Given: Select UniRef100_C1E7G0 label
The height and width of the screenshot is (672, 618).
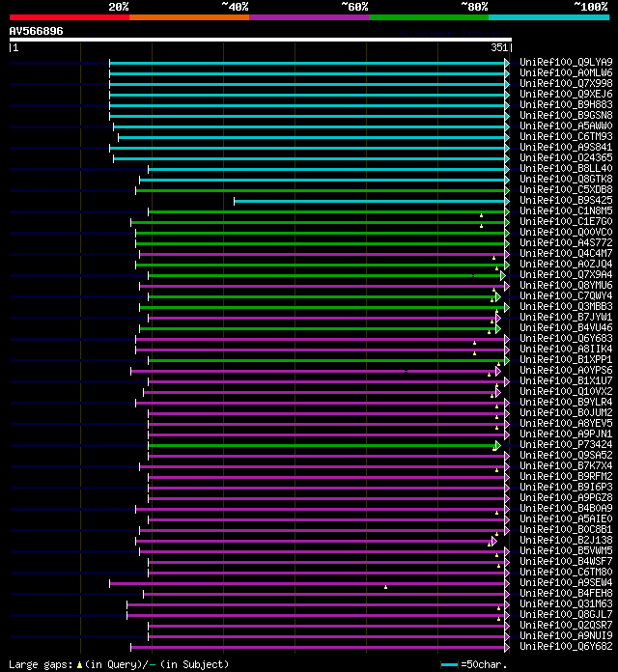Looking at the screenshot, I should tap(566, 221).
